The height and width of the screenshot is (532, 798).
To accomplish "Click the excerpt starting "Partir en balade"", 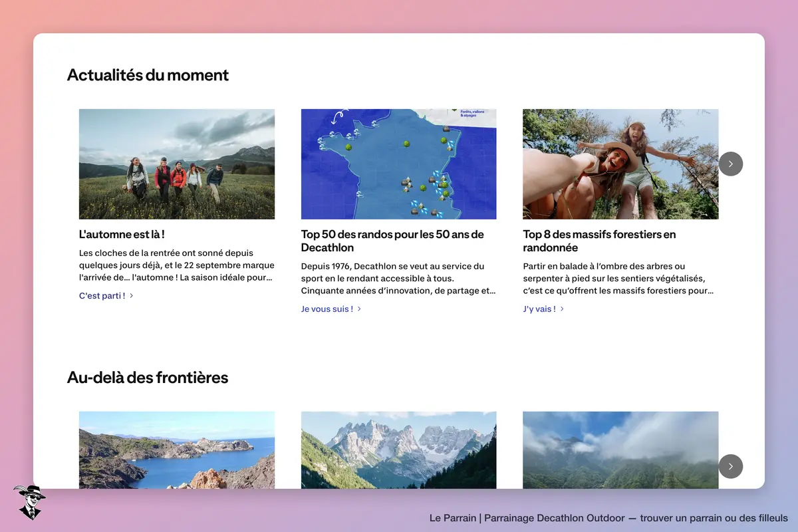I will tap(618, 279).
